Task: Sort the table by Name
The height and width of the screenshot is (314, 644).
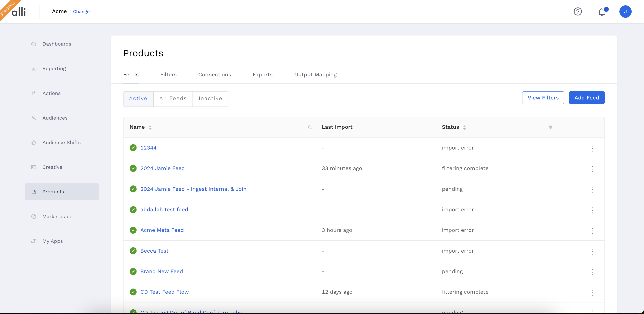Action: 150,127
